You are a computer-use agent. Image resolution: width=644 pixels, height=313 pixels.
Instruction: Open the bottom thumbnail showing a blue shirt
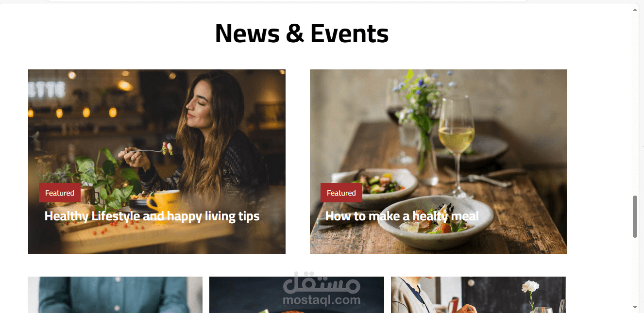[x=115, y=295]
